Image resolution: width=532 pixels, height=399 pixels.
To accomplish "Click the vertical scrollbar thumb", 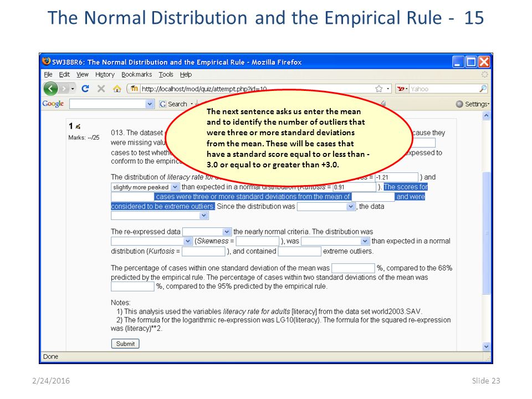I will [x=486, y=233].
